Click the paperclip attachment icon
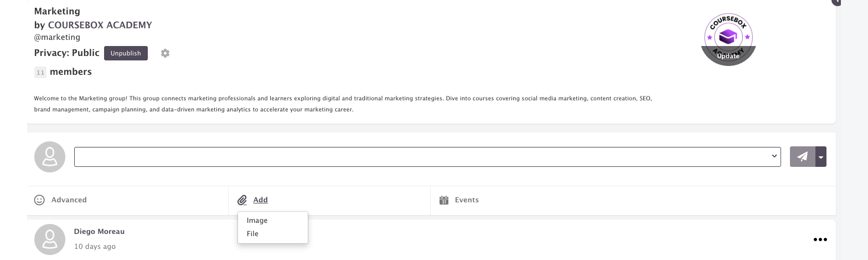868x260 pixels. 242,200
